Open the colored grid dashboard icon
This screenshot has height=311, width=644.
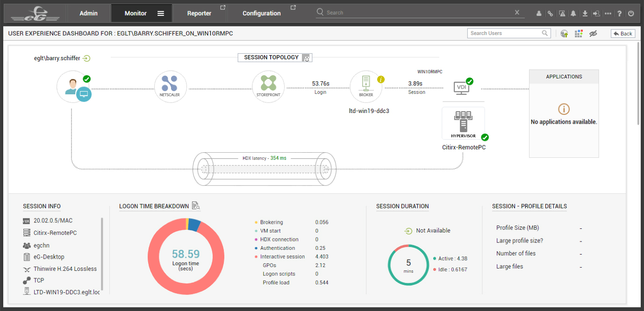[x=579, y=34]
